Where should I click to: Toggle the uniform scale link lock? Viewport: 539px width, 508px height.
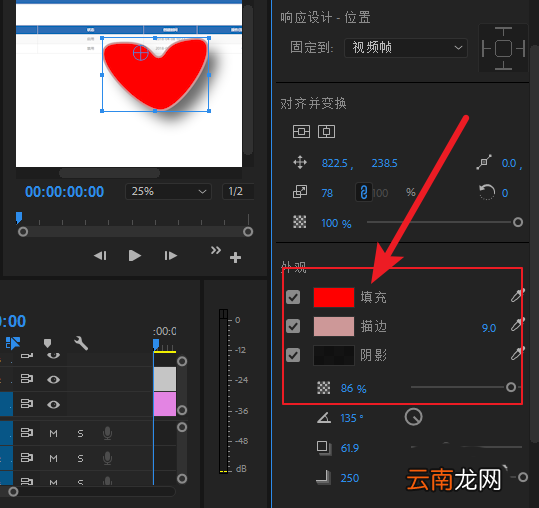point(364,192)
